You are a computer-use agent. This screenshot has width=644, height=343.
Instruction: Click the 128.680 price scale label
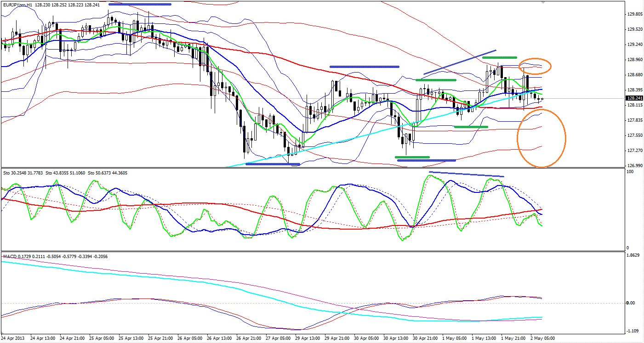tap(634, 75)
